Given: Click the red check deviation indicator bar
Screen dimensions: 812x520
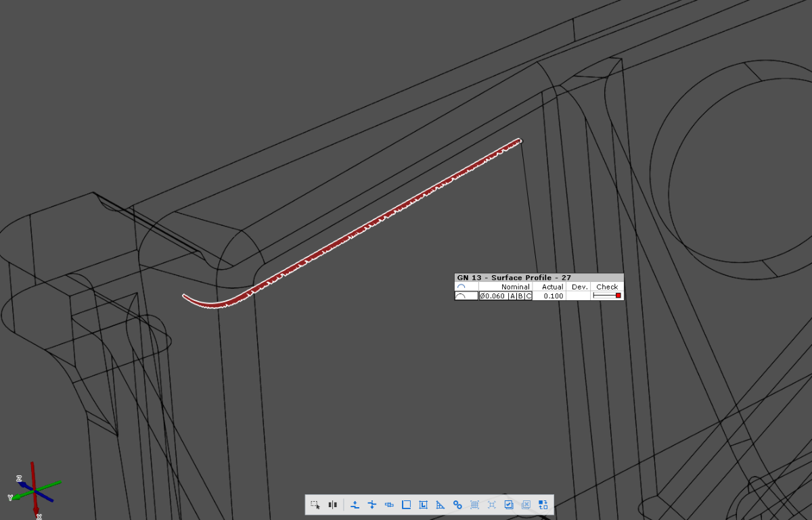Looking at the screenshot, I should 607,296.
